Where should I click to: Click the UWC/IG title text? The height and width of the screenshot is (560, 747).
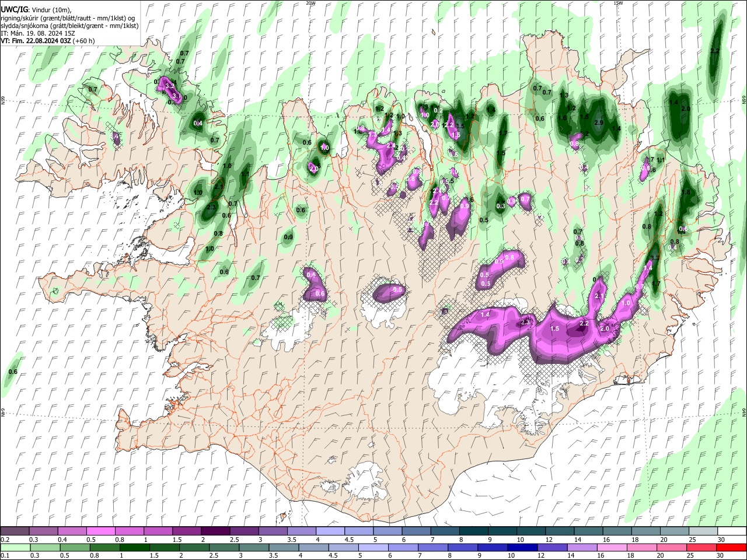pyautogui.click(x=13, y=9)
